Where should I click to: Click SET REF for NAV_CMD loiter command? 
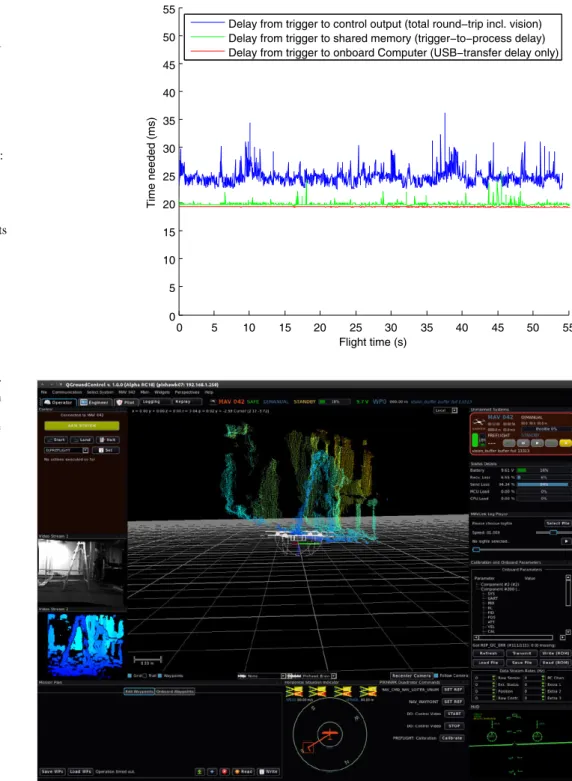pyautogui.click(x=453, y=689)
